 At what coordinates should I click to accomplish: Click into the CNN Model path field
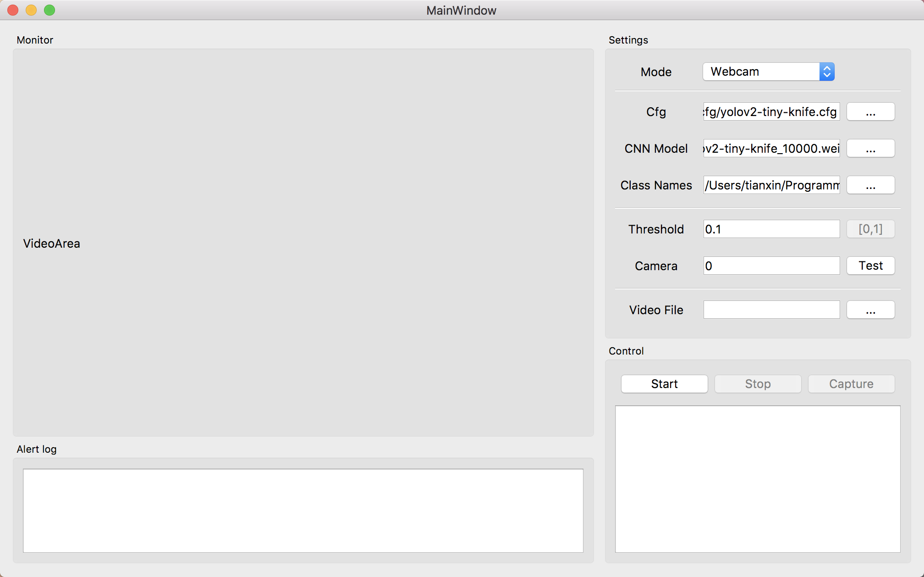coord(771,148)
